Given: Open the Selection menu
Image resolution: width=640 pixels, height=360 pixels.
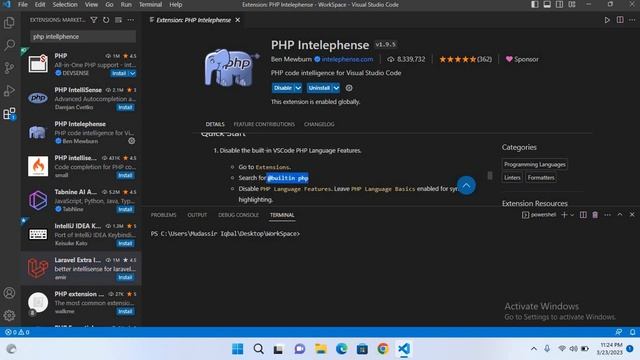Looking at the screenshot, I should click(65, 4).
